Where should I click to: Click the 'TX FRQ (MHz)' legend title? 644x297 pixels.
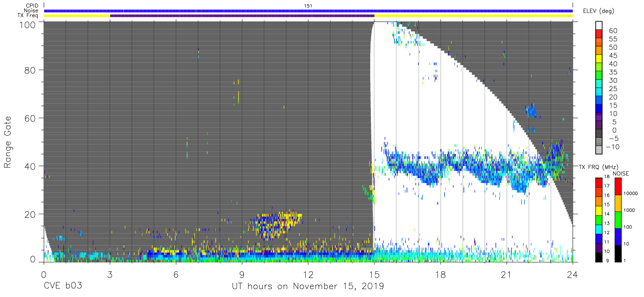(x=598, y=167)
